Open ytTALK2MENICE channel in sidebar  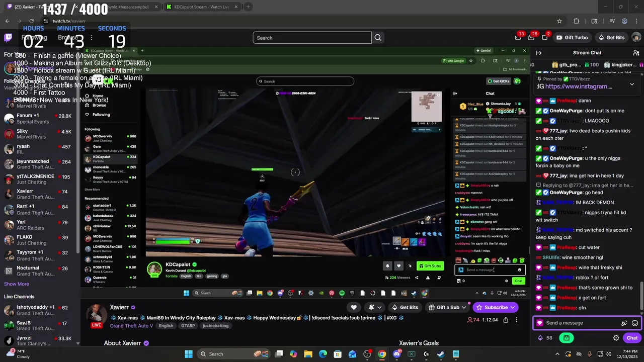click(x=39, y=179)
